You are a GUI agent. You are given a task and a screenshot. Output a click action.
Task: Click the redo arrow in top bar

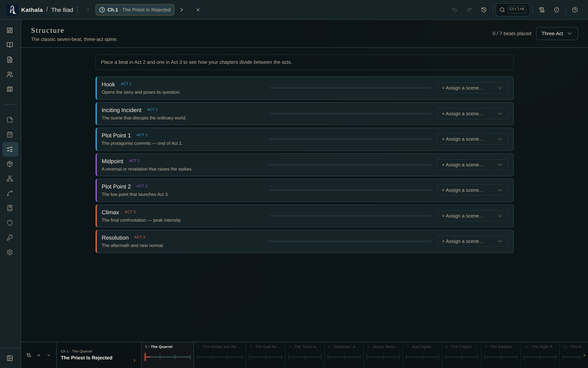(469, 10)
